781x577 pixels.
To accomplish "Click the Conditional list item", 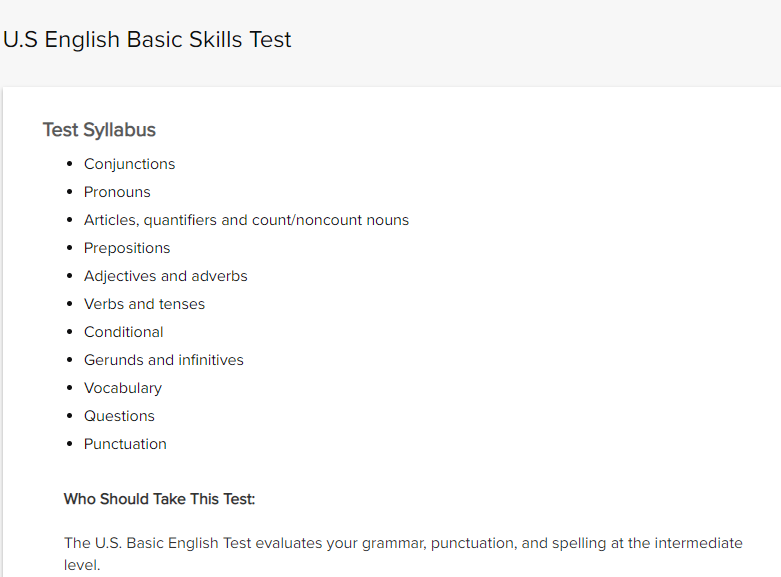I will coord(124,332).
